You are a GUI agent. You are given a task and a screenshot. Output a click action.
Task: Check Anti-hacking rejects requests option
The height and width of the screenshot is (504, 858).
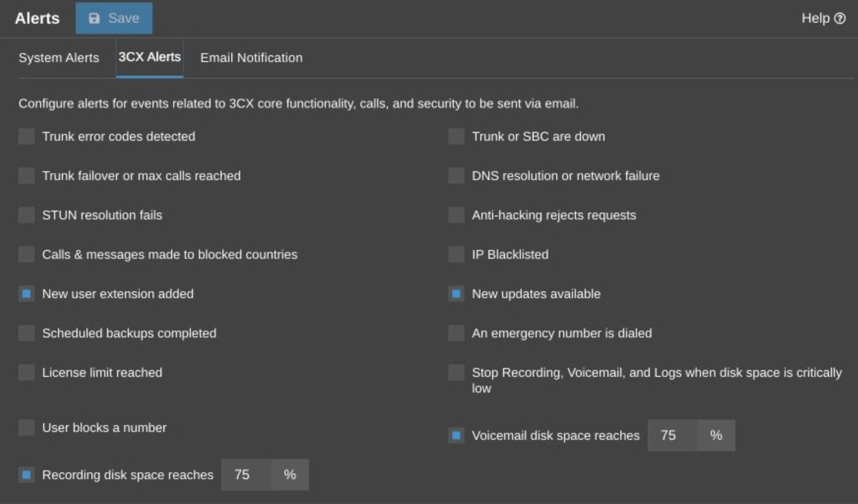[x=456, y=215]
